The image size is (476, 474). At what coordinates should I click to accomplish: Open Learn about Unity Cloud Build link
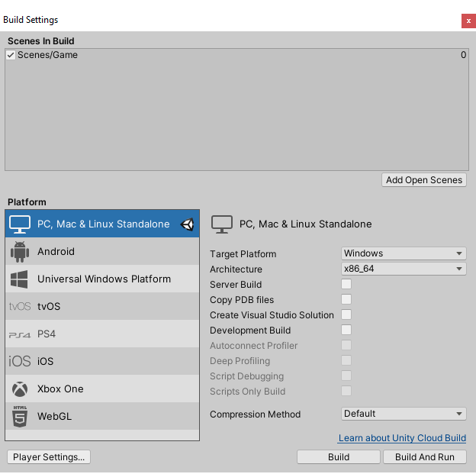pos(402,438)
